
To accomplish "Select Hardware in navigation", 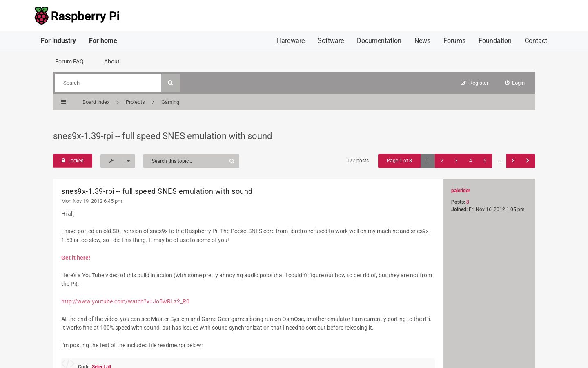I will click(x=291, y=40).
